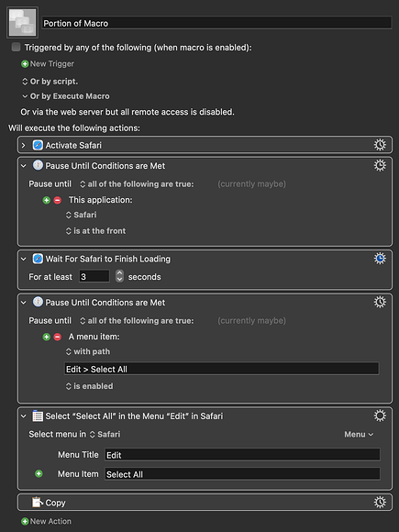Edit the seconds value field showing 3
399x532 pixels.
click(x=94, y=276)
